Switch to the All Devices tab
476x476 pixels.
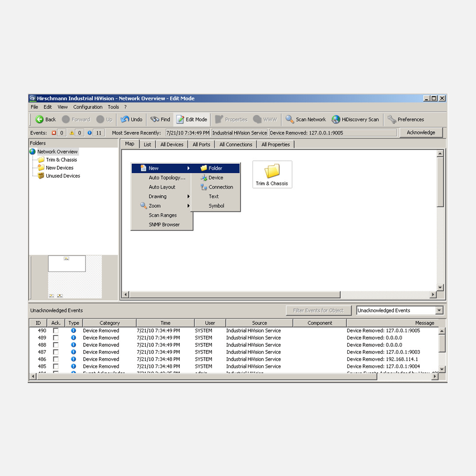171,145
